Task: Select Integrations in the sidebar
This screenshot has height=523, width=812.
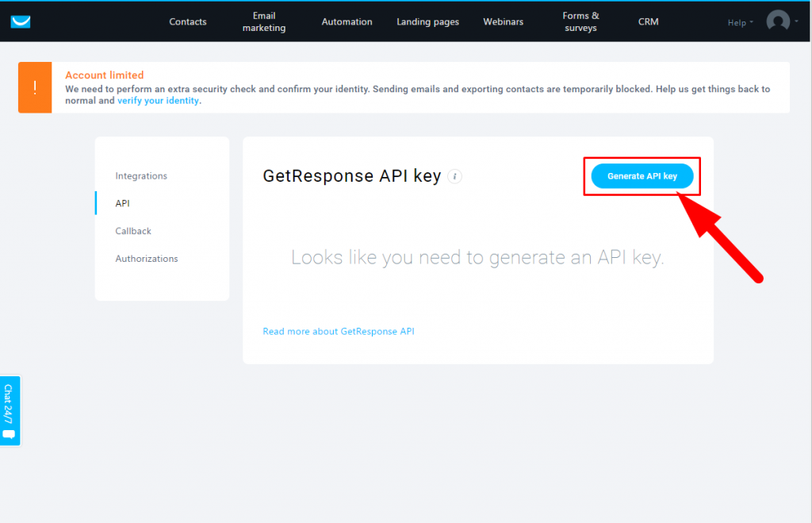Action: pyautogui.click(x=141, y=175)
